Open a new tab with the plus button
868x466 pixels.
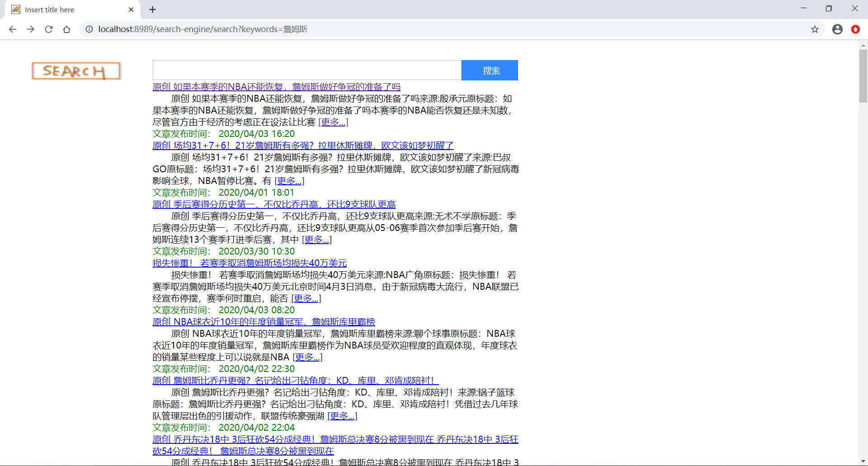pyautogui.click(x=152, y=9)
